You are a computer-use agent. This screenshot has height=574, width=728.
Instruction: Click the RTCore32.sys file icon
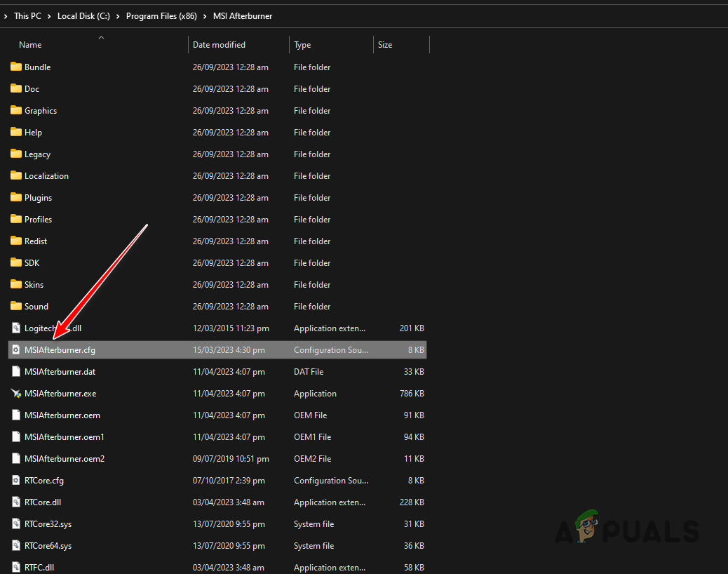(x=16, y=524)
